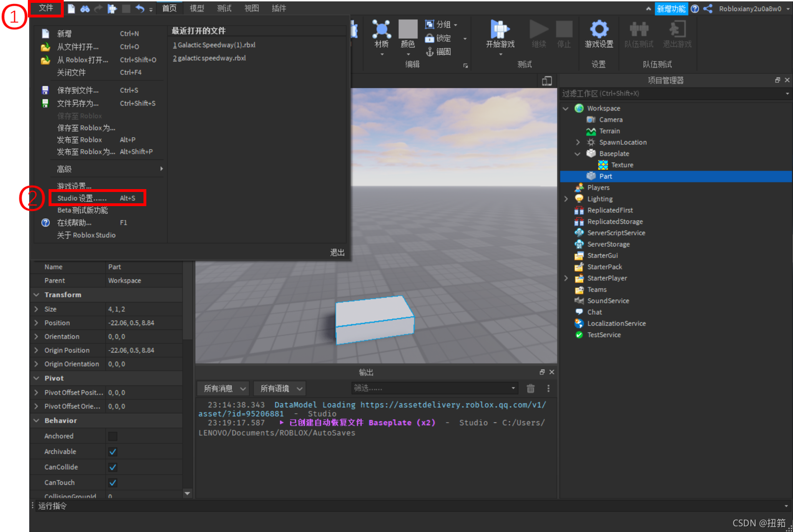Image resolution: width=793 pixels, height=532 pixels.
Task: Click the 游戏设置 gear icon
Action: 599,29
